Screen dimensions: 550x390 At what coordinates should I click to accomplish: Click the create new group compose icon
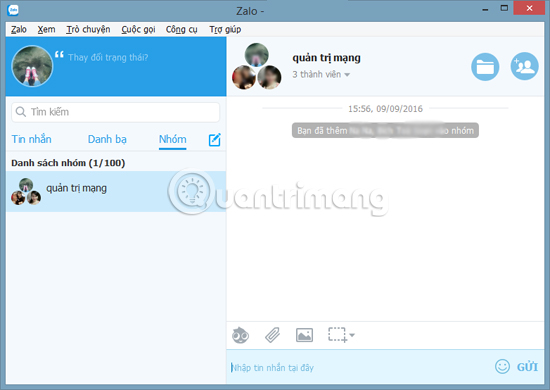[215, 140]
